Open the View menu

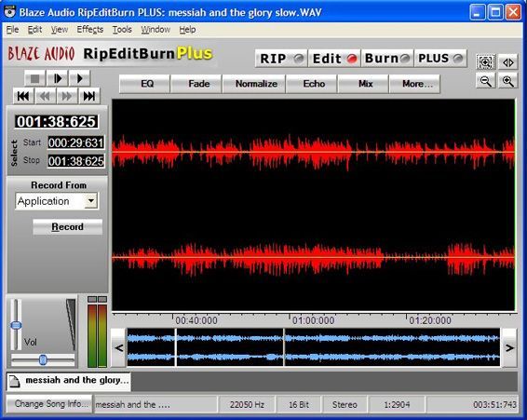point(60,30)
